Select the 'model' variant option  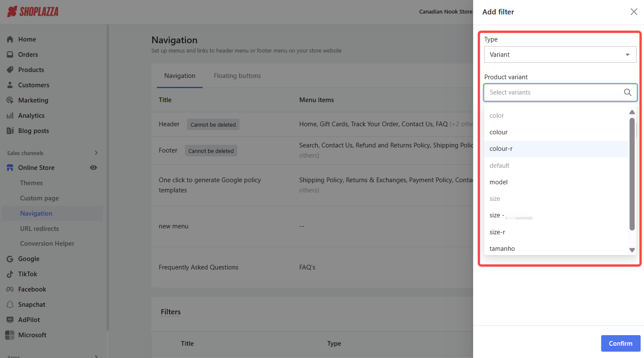click(556, 182)
